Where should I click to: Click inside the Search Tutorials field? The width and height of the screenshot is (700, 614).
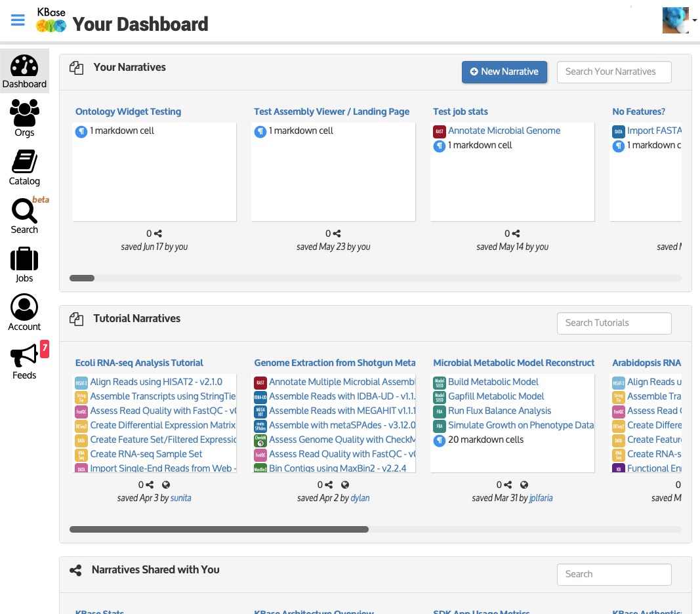614,323
